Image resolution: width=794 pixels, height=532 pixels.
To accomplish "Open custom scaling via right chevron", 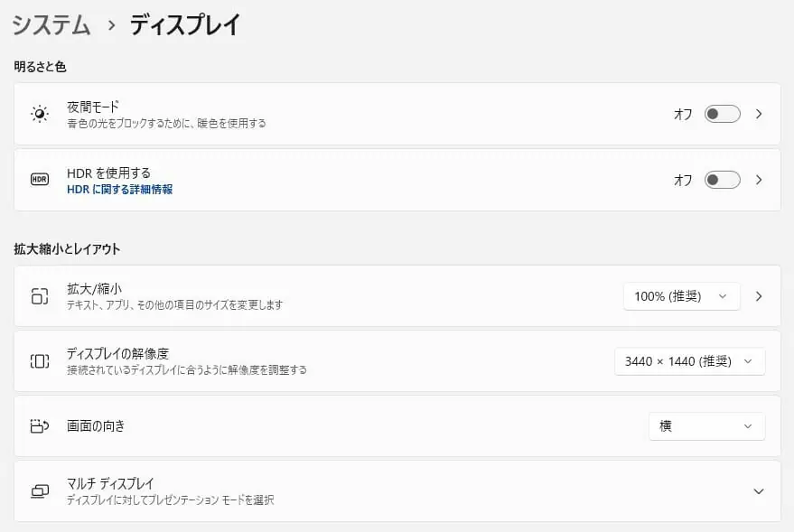I will [x=759, y=296].
